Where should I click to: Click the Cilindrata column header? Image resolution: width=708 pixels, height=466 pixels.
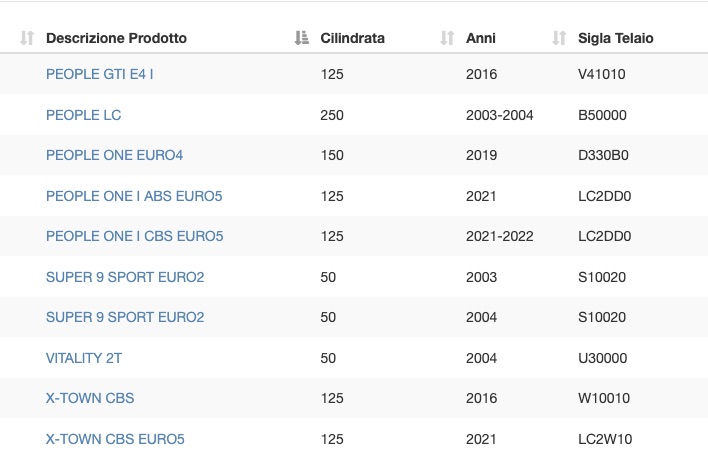[353, 38]
